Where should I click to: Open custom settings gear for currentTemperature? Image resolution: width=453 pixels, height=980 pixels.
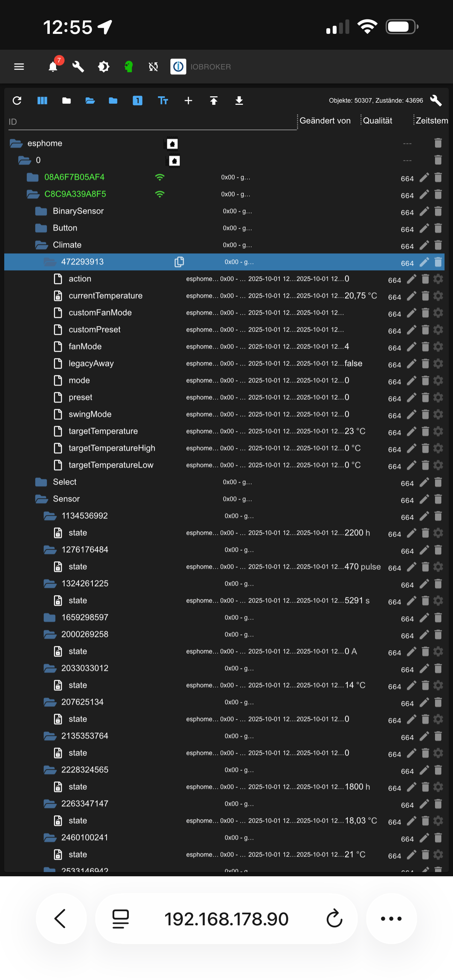tap(438, 296)
